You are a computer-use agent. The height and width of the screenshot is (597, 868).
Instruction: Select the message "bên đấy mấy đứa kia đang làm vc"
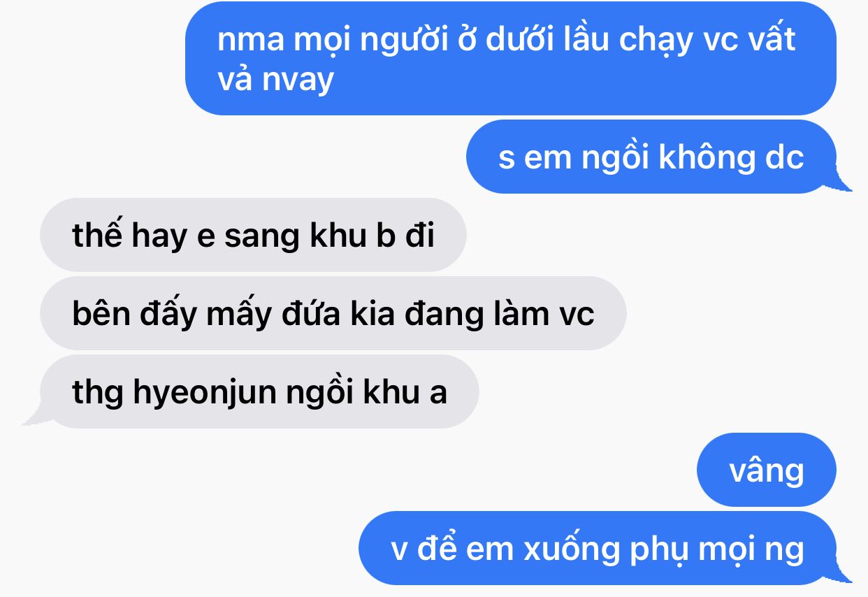click(x=333, y=313)
